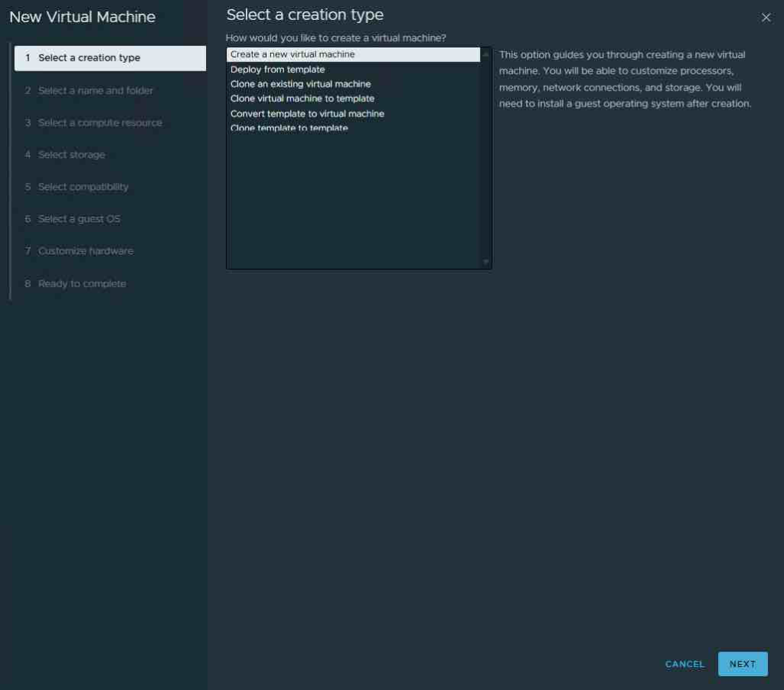The height and width of the screenshot is (690, 784).
Task: Open step 7 Customize hardware
Action: click(85, 251)
